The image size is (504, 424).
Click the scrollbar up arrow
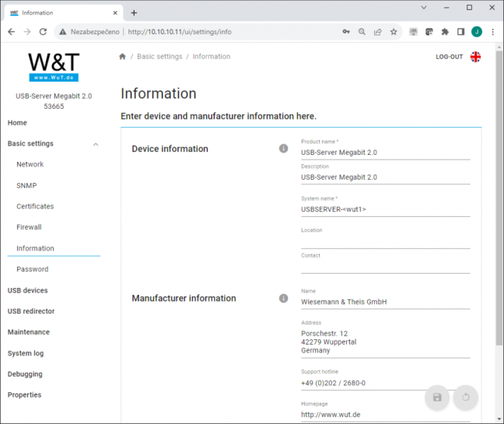point(499,47)
